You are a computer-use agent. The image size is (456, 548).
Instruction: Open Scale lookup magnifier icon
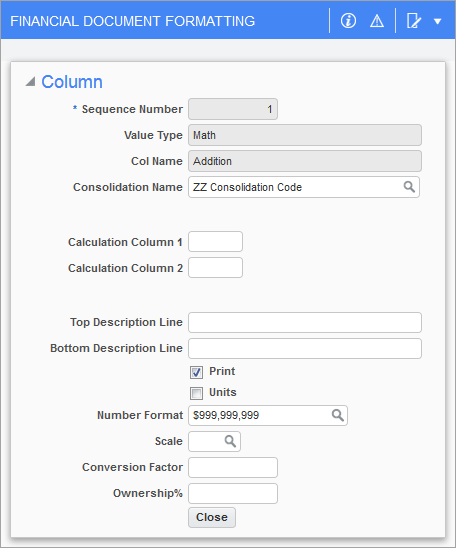[x=230, y=441]
